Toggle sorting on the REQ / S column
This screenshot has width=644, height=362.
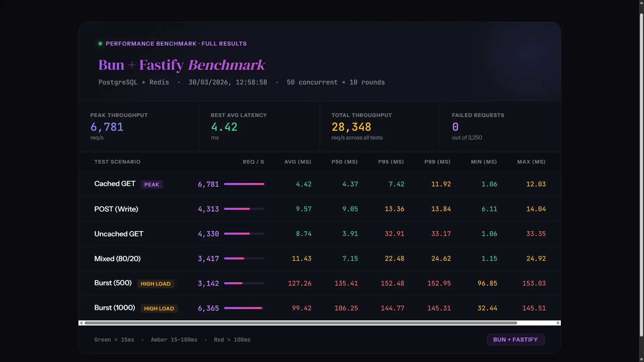(254, 162)
